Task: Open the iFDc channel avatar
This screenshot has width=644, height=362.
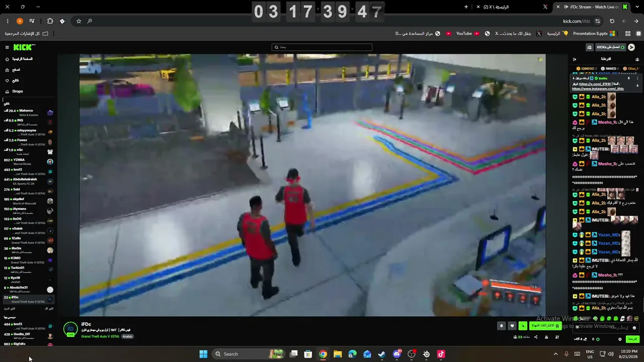Action: pyautogui.click(x=70, y=329)
